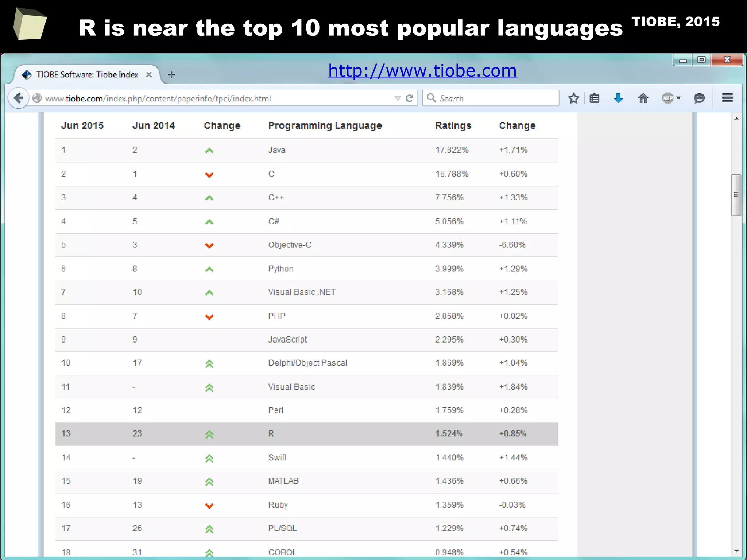The height and width of the screenshot is (560, 747).
Task: Select the JavaScript language cell
Action: point(287,340)
